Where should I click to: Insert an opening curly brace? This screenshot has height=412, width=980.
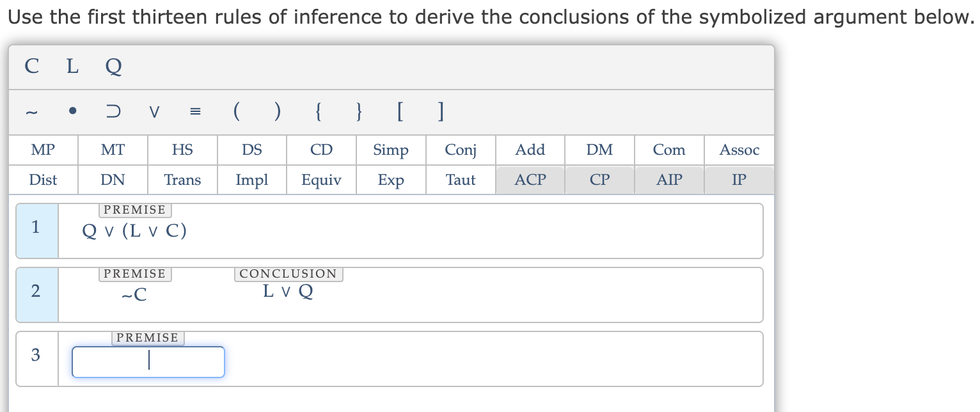(317, 111)
